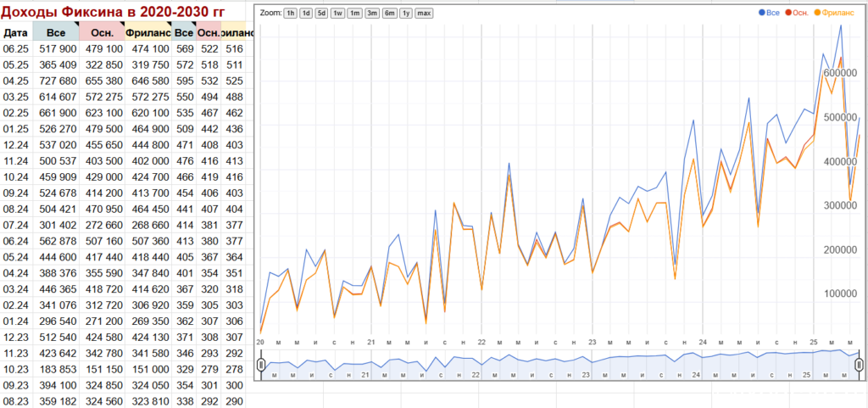Select cell with value 727 680

57,81
